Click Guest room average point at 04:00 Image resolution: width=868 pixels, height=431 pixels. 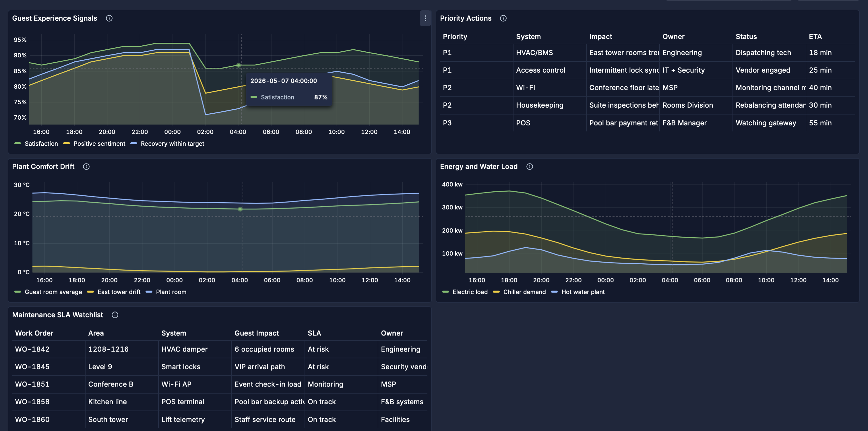coord(240,209)
